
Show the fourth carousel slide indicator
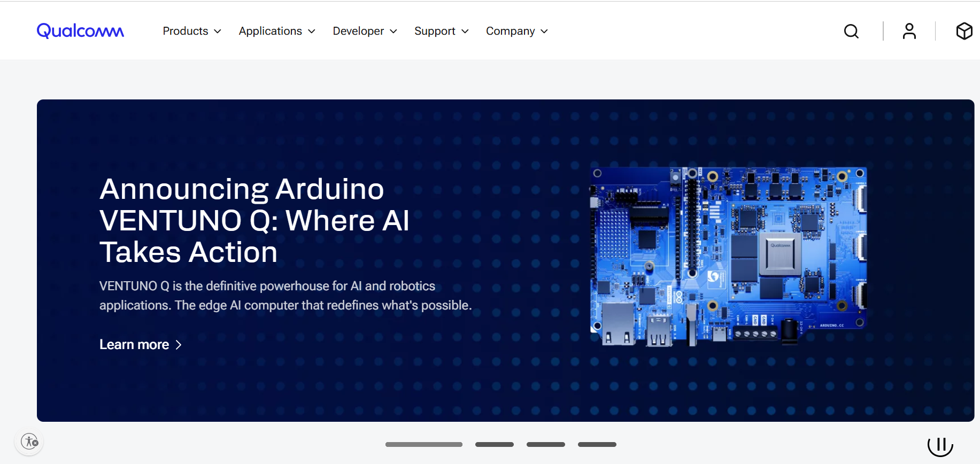pyautogui.click(x=597, y=444)
